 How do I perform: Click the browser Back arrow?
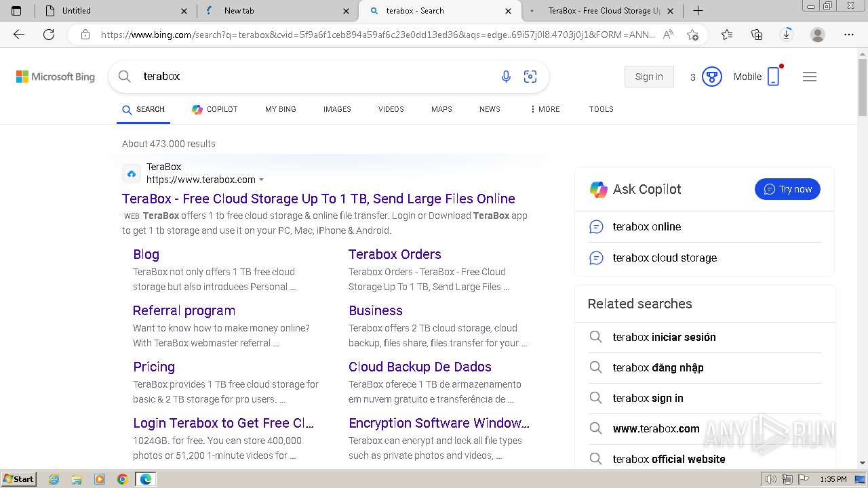point(19,35)
